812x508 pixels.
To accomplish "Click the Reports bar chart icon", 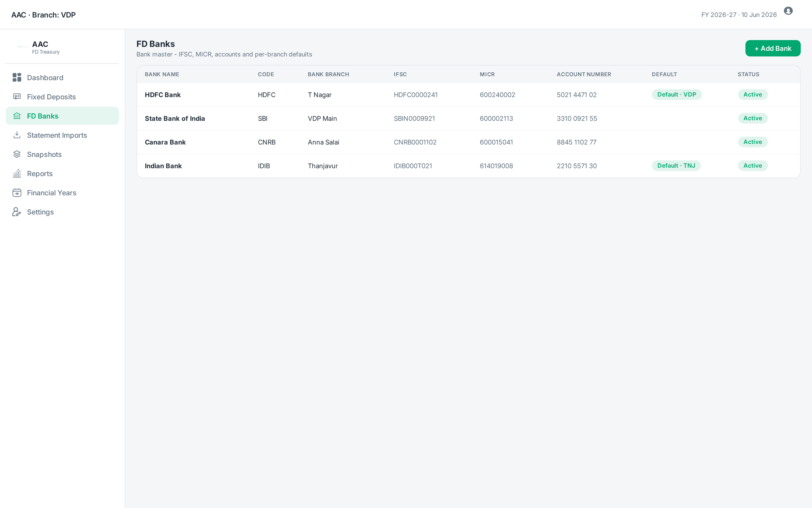I will pyautogui.click(x=17, y=173).
